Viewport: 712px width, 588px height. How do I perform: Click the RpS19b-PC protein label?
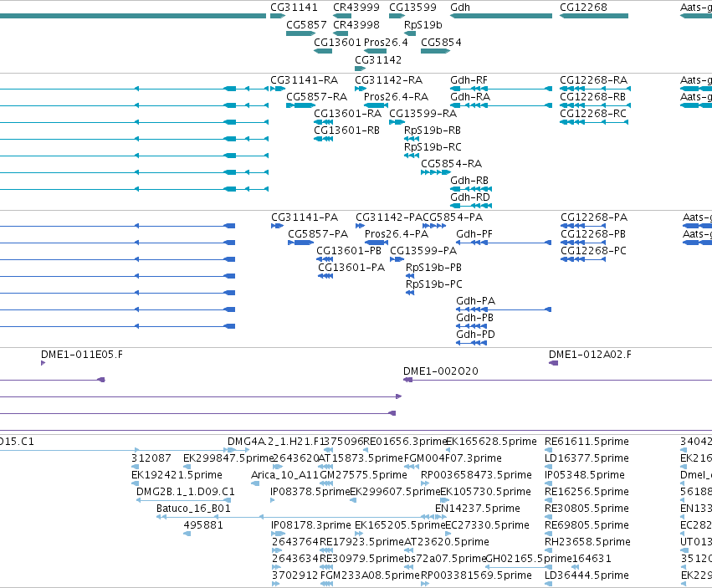coord(434,284)
